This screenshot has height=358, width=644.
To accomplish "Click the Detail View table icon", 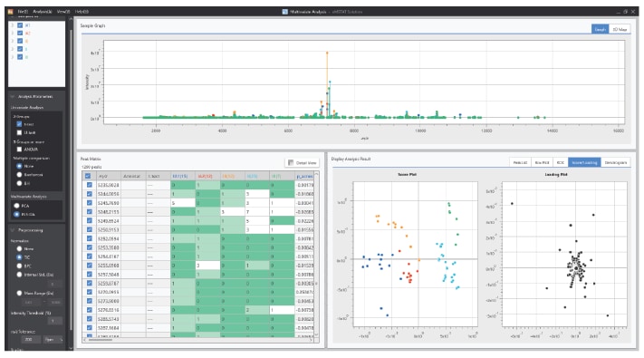I will coord(291,163).
